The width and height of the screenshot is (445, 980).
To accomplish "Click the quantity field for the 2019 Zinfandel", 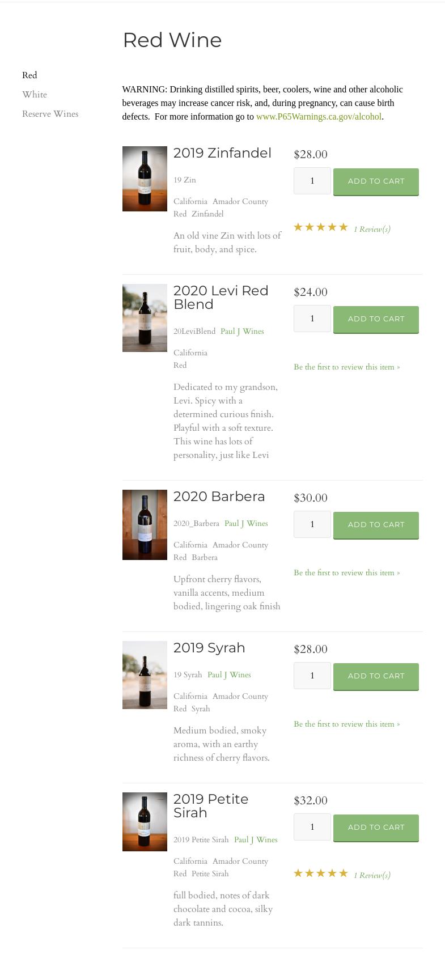I will tap(312, 181).
